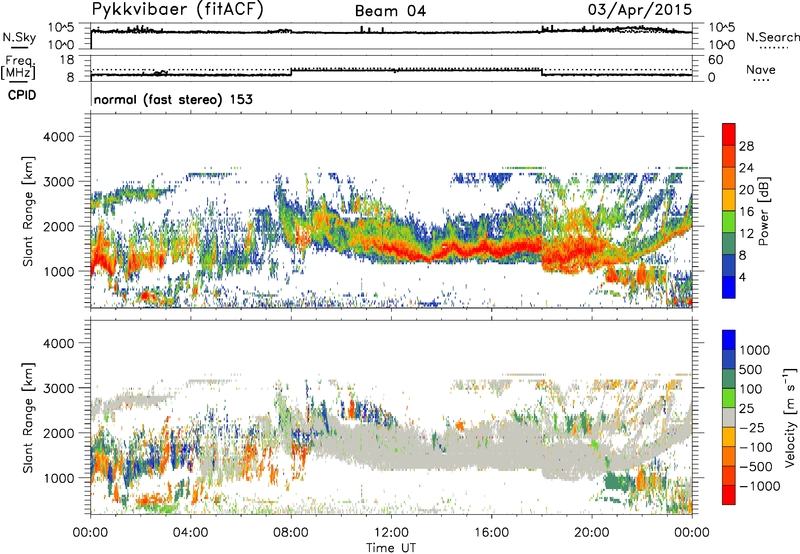Click the "04:00" time tick label
The height and width of the screenshot is (554, 800).
coord(190,533)
